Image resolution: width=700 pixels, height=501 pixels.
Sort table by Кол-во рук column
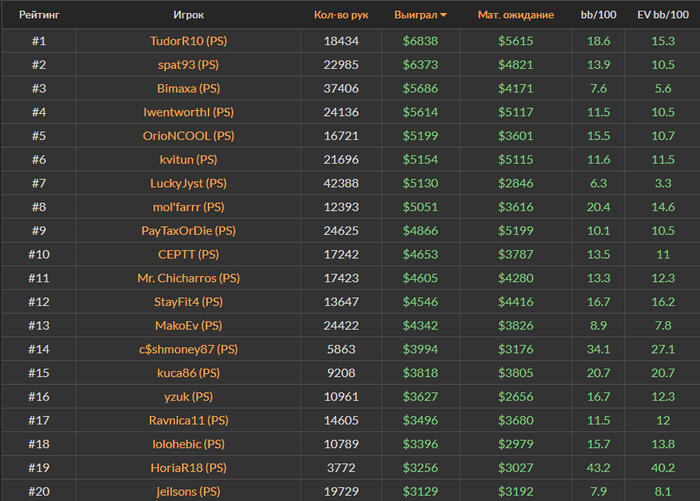341,15
